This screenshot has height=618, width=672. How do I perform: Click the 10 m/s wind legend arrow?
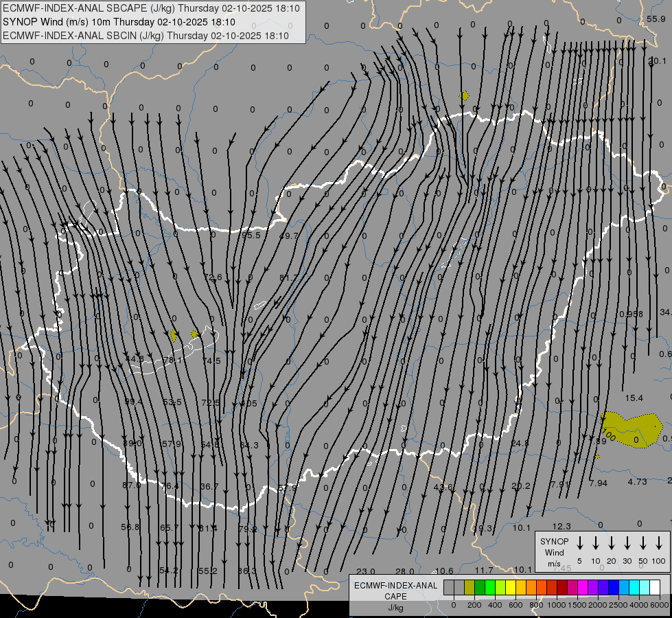tap(596, 543)
